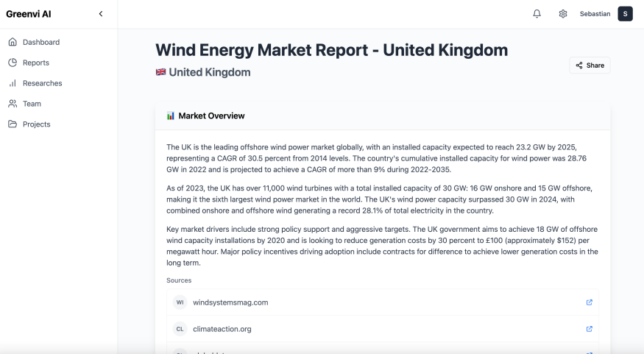
Task: Select Projects in the sidebar
Action: coord(36,124)
